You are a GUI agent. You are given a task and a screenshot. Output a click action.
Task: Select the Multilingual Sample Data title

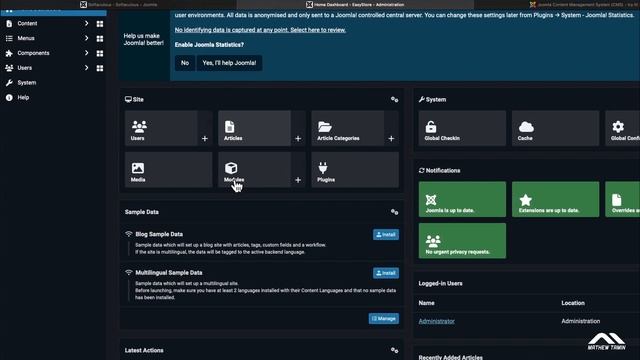point(169,273)
